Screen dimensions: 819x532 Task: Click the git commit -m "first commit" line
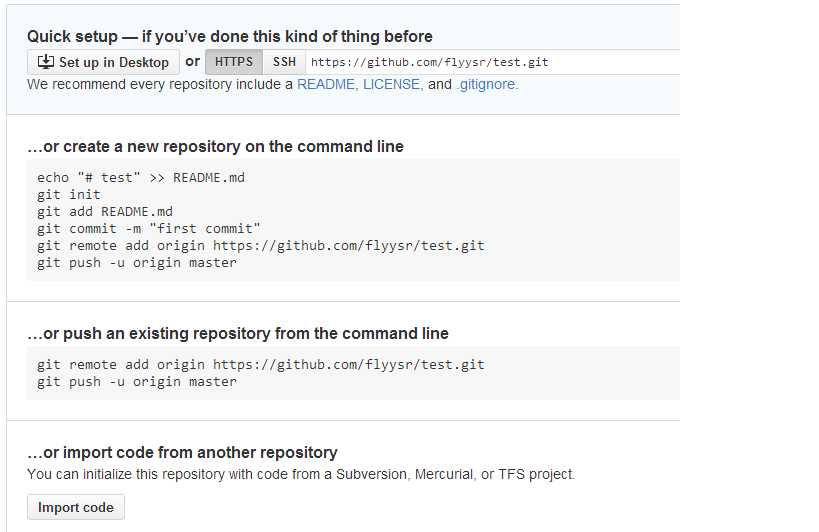(148, 229)
